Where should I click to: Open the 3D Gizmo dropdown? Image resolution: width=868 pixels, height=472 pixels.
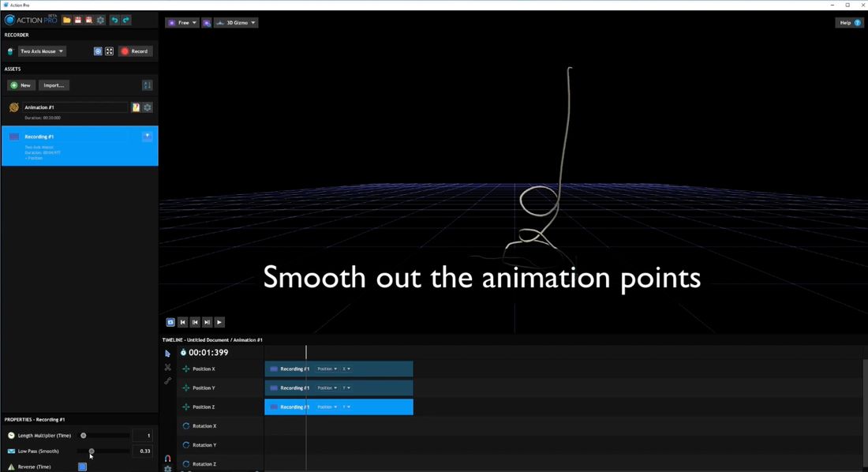[x=236, y=23]
